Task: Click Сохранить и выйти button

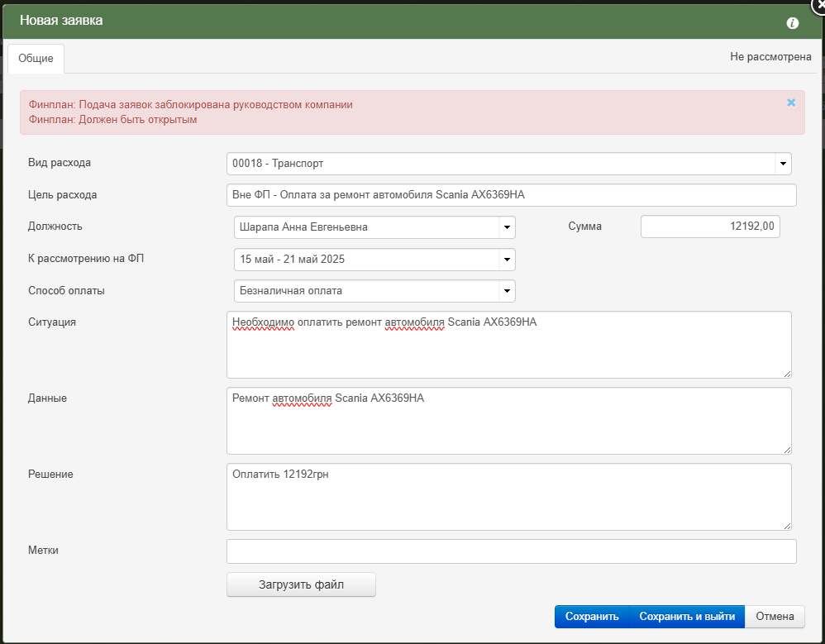Action: [x=687, y=616]
